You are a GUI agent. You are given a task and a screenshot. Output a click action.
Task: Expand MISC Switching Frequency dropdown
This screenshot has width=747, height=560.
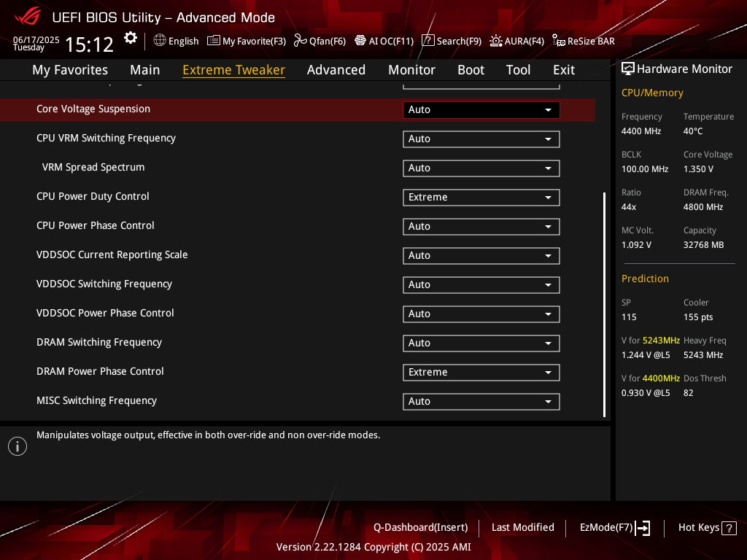pyautogui.click(x=481, y=402)
